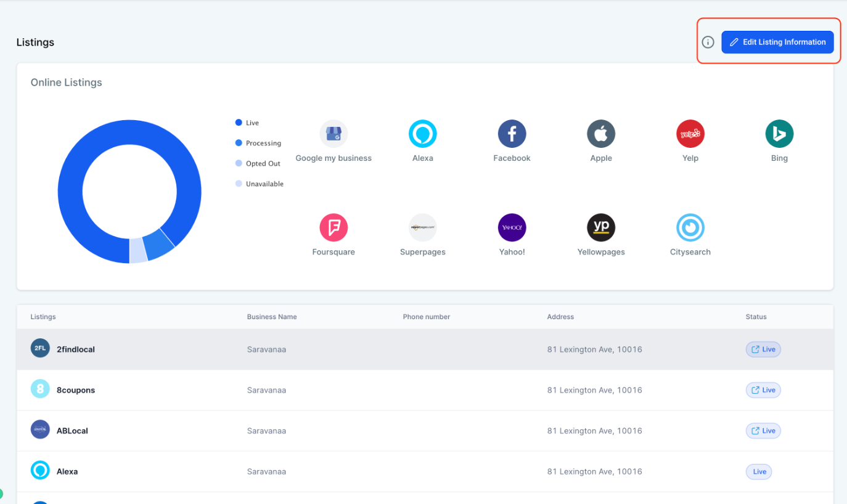
Task: Click the Listings column header
Action: click(x=43, y=317)
